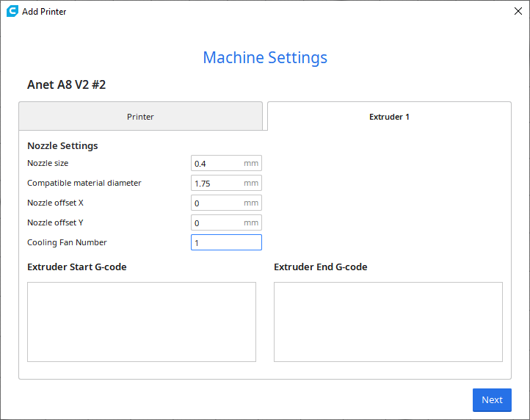
Task: Click the Extruder Start G-code heading
Action: [77, 267]
